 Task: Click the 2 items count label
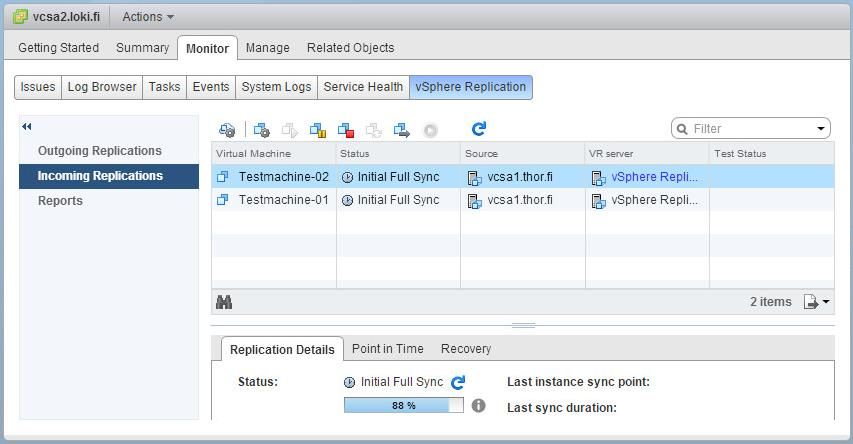point(771,301)
